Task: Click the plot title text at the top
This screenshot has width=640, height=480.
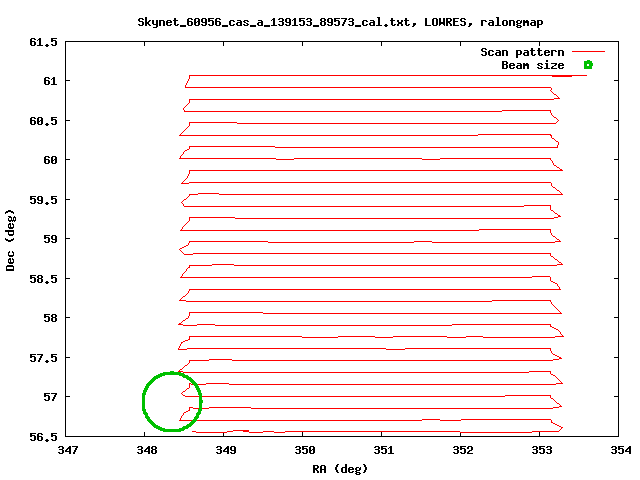Action: pyautogui.click(x=320, y=21)
